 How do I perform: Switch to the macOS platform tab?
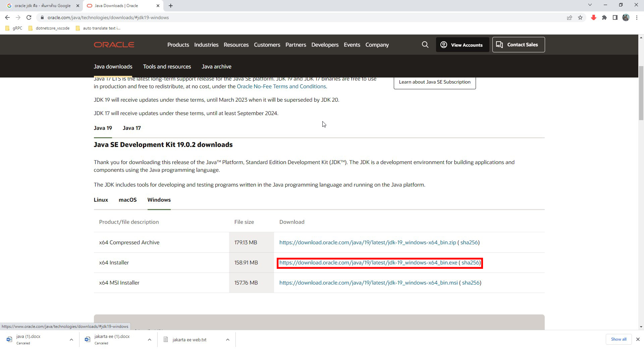click(128, 200)
